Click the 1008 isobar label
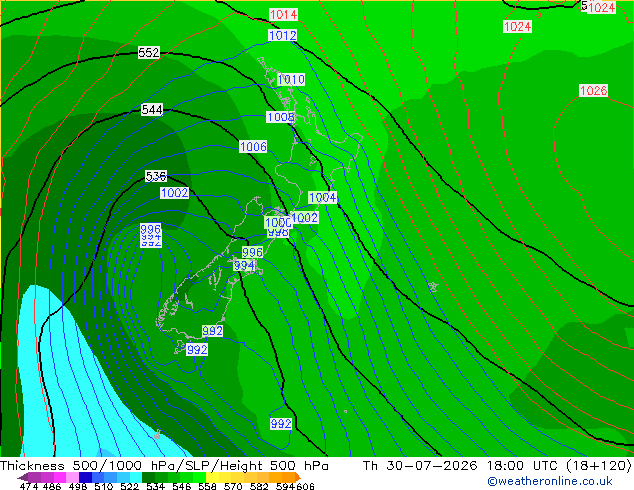The width and height of the screenshot is (634, 490). coord(281,117)
